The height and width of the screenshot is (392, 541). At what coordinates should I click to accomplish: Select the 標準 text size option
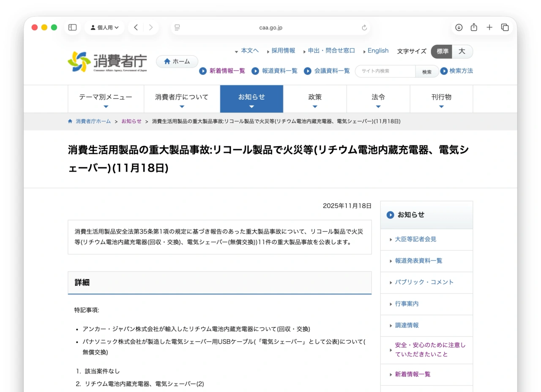click(x=442, y=52)
